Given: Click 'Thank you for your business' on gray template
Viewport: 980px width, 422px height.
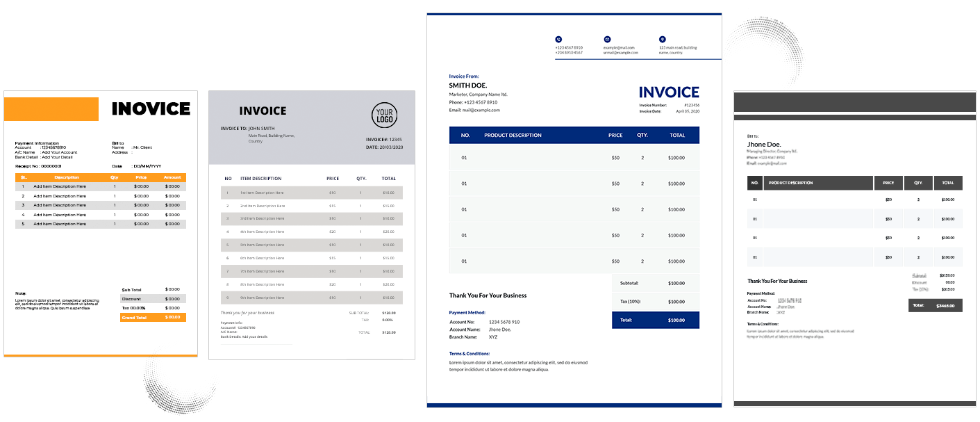Looking at the screenshot, I should pos(247,314).
